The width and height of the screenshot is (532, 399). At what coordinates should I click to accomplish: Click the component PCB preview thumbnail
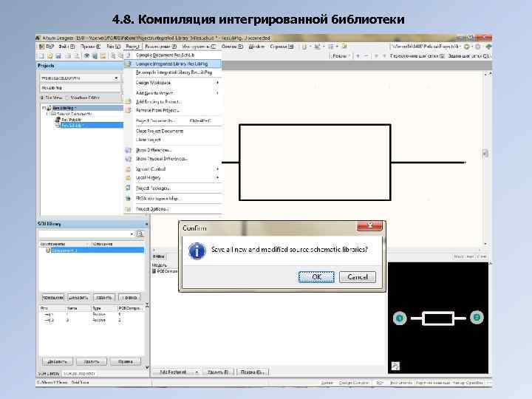(438, 318)
